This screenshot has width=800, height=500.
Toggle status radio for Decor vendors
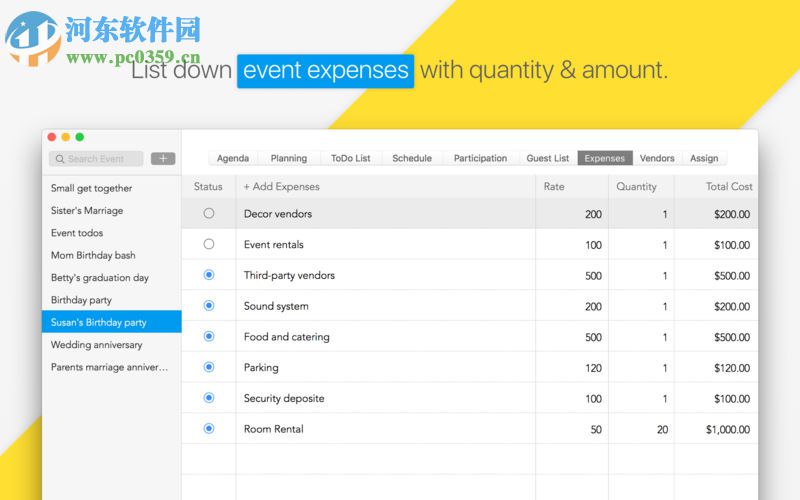click(209, 213)
